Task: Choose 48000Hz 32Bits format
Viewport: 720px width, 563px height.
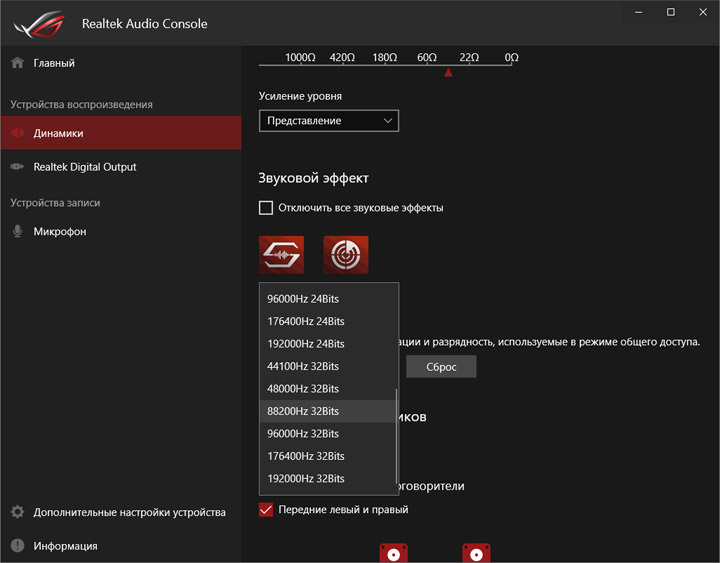Action: coord(328,389)
